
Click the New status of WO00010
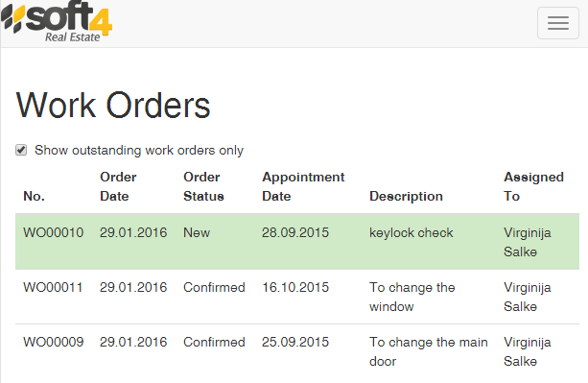coord(197,232)
